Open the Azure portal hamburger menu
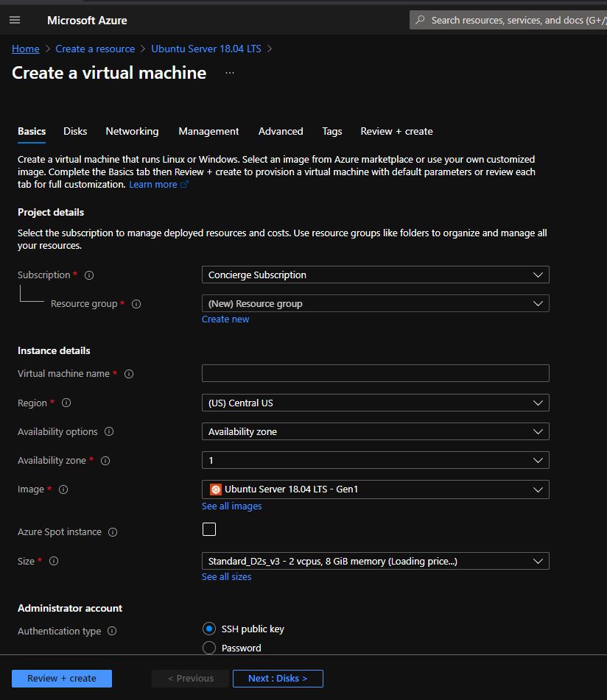The height and width of the screenshot is (700, 607). tap(15, 20)
